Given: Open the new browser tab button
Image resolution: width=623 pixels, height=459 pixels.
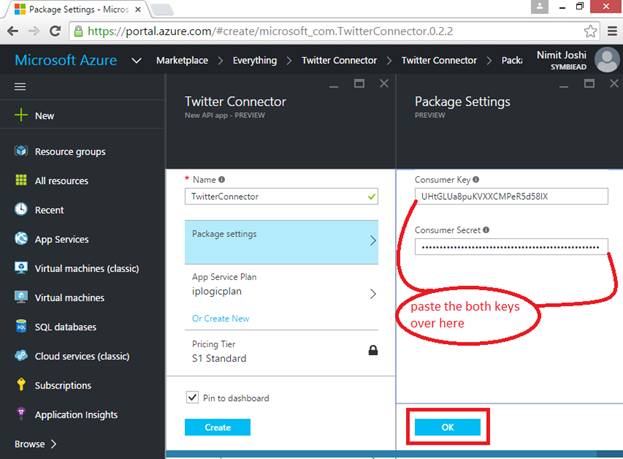Looking at the screenshot, I should coord(162,10).
